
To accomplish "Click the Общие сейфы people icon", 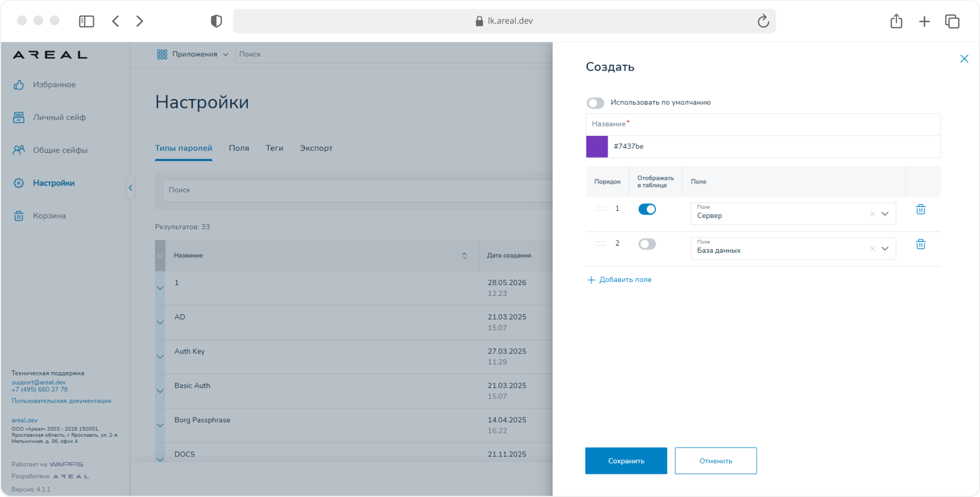I will tap(19, 150).
